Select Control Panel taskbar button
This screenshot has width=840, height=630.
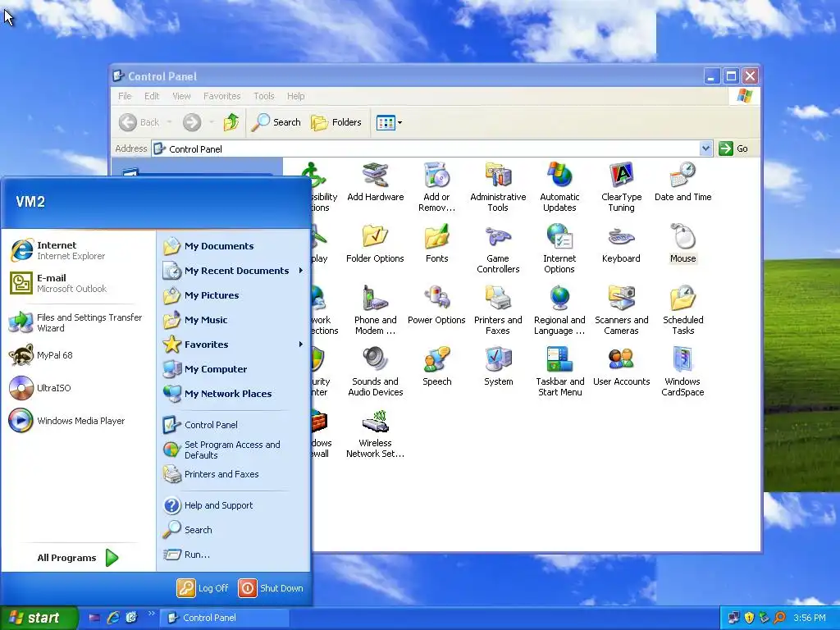point(225,618)
